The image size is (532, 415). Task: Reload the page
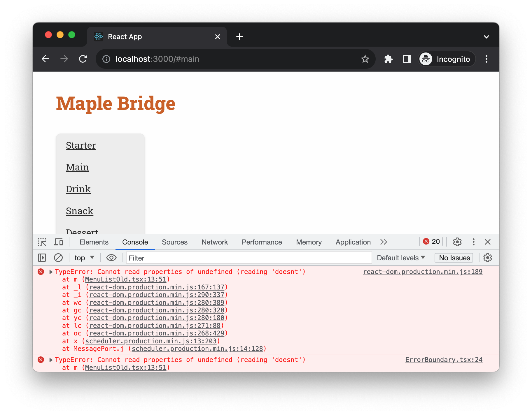(83, 59)
